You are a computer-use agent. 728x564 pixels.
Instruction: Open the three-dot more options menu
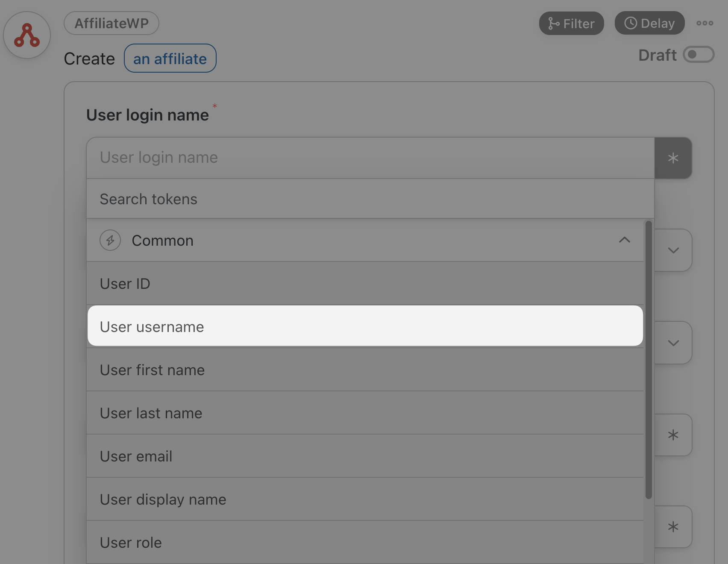[x=705, y=23]
